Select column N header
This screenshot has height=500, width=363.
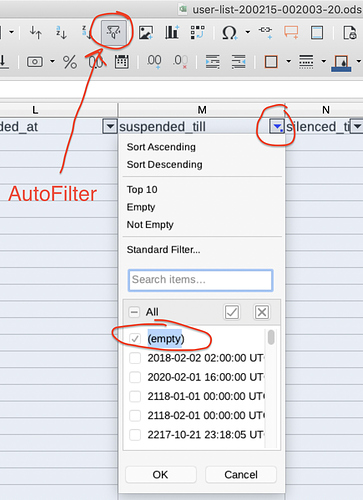(325, 110)
